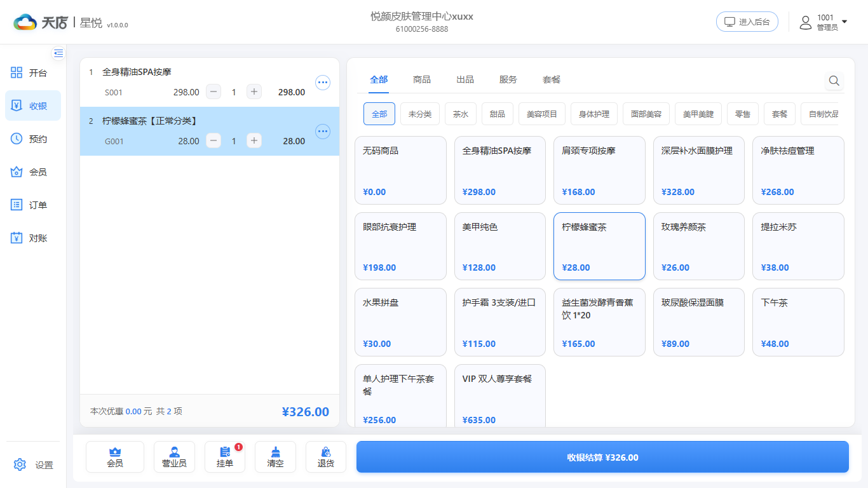Filter by 身体护理 category
This screenshot has width=868, height=488.
point(594,114)
